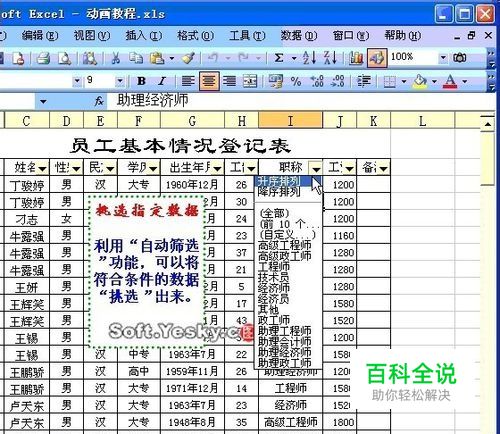Open the font size dropdown
The width and height of the screenshot is (500, 434).
click(119, 81)
